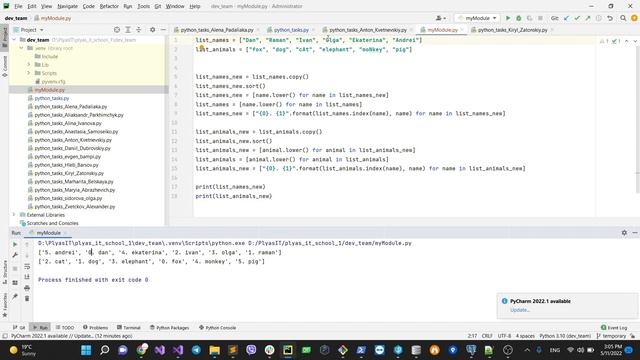Collapse the venv library root folder
The width and height of the screenshot is (640, 360).
click(22, 48)
